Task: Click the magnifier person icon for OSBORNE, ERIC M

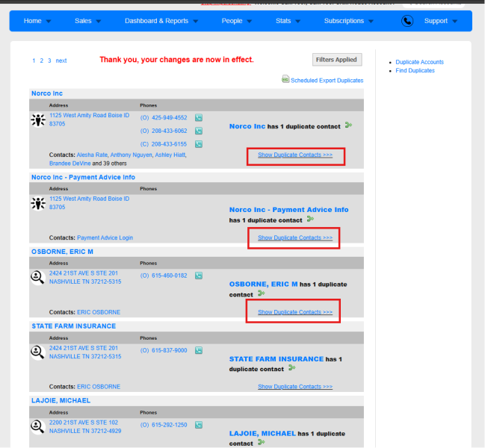Action: (x=37, y=278)
